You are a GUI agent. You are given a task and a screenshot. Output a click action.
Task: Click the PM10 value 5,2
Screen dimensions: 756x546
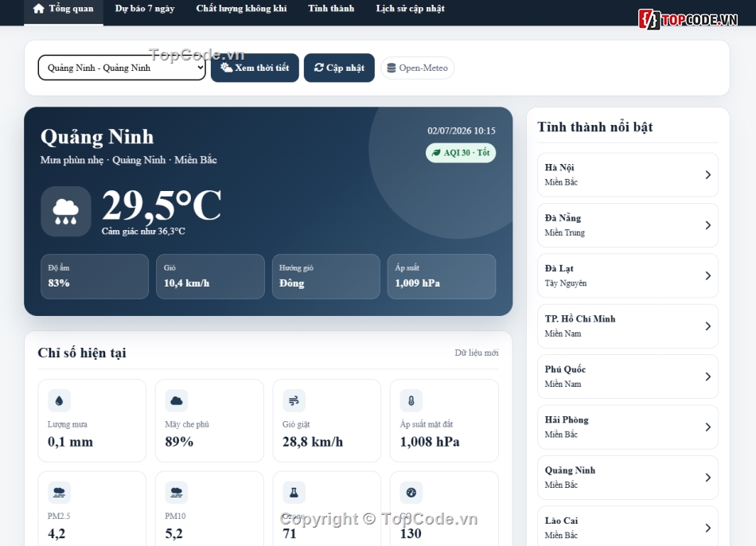(173, 533)
